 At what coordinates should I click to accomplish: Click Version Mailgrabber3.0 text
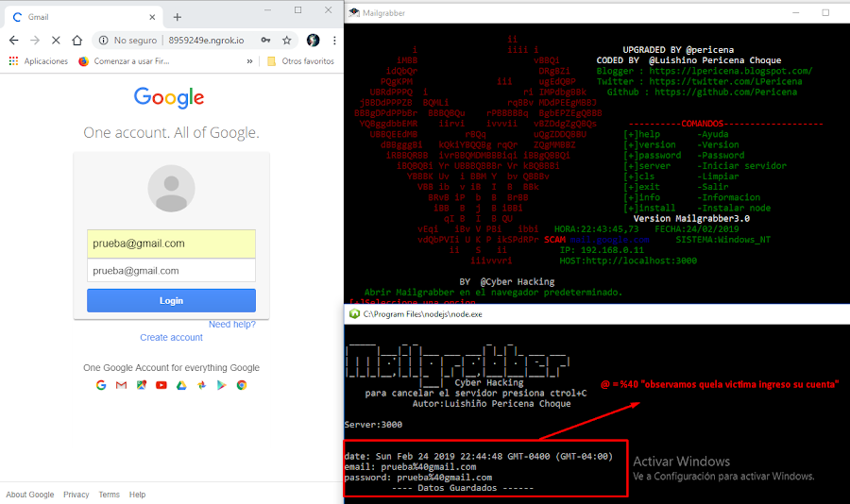pos(691,218)
